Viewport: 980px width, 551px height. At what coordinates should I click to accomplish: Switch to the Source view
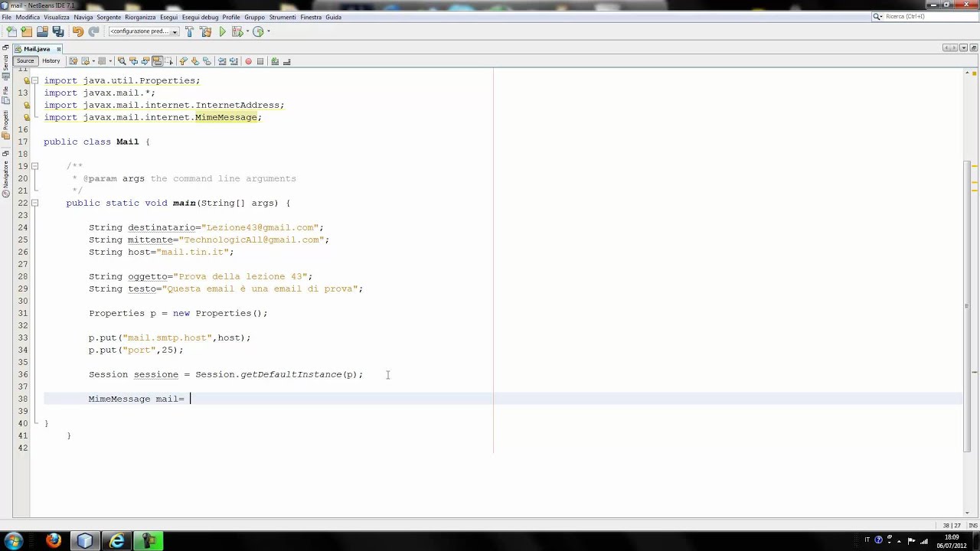[x=25, y=61]
